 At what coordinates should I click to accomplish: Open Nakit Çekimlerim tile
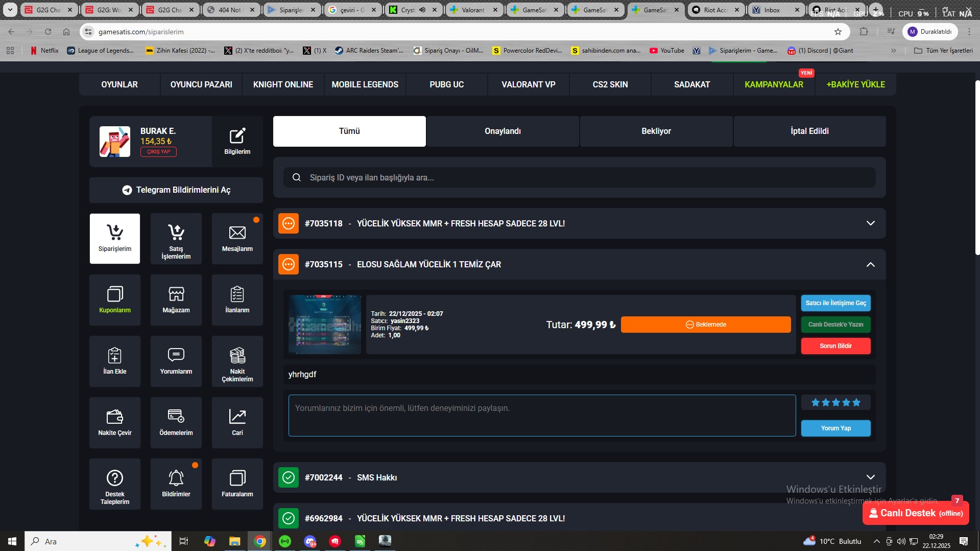click(x=237, y=361)
